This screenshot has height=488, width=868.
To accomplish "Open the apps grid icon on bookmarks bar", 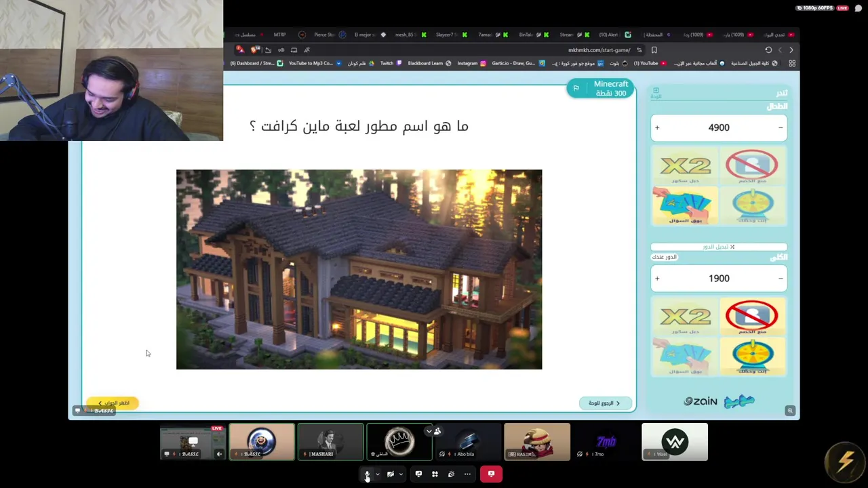I will pyautogui.click(x=791, y=64).
